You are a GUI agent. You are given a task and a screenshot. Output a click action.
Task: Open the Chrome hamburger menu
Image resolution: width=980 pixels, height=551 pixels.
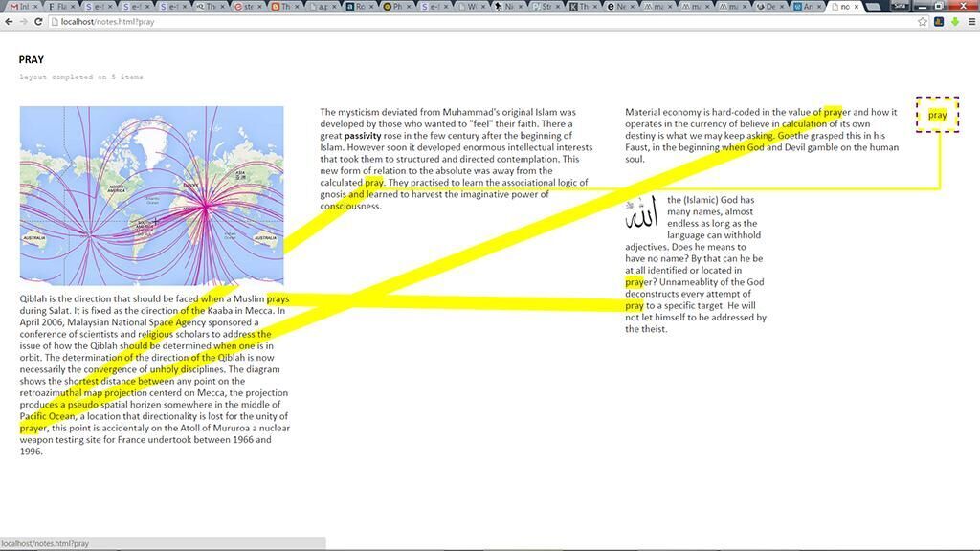click(969, 21)
